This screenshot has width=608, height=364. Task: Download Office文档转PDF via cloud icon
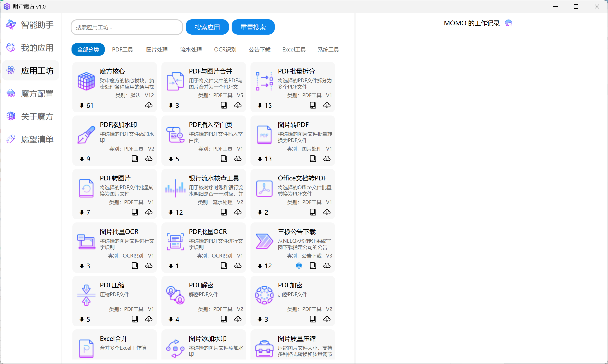327,212
